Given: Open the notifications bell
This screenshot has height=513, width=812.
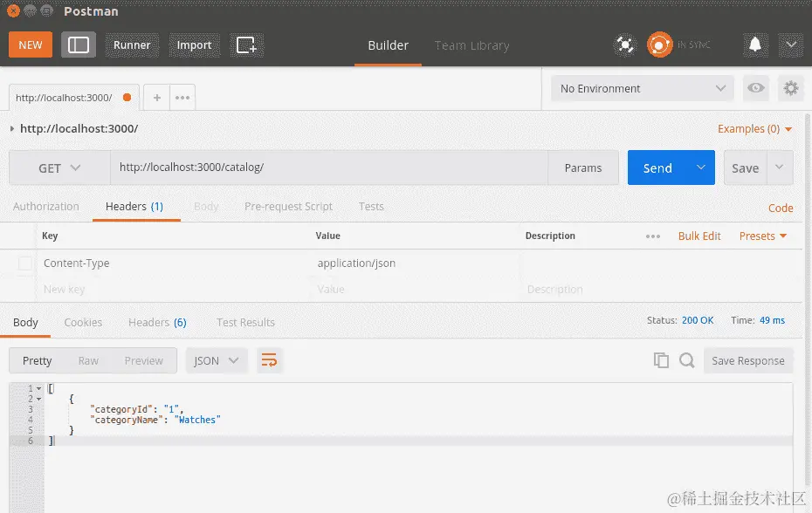Looking at the screenshot, I should [x=755, y=45].
